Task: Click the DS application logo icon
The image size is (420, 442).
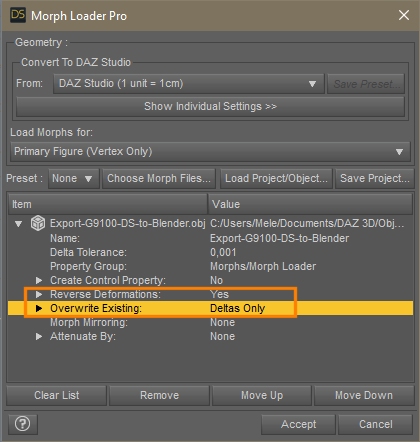Action: [18, 15]
